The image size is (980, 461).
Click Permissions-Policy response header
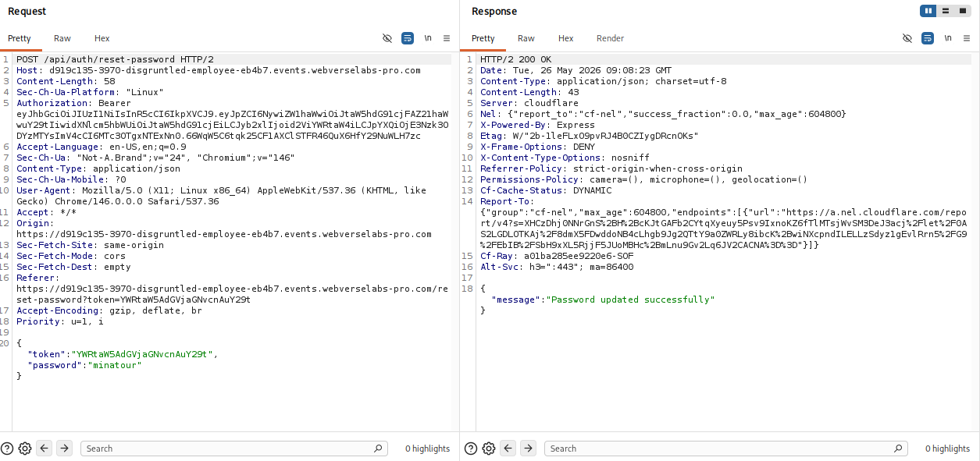coord(644,179)
